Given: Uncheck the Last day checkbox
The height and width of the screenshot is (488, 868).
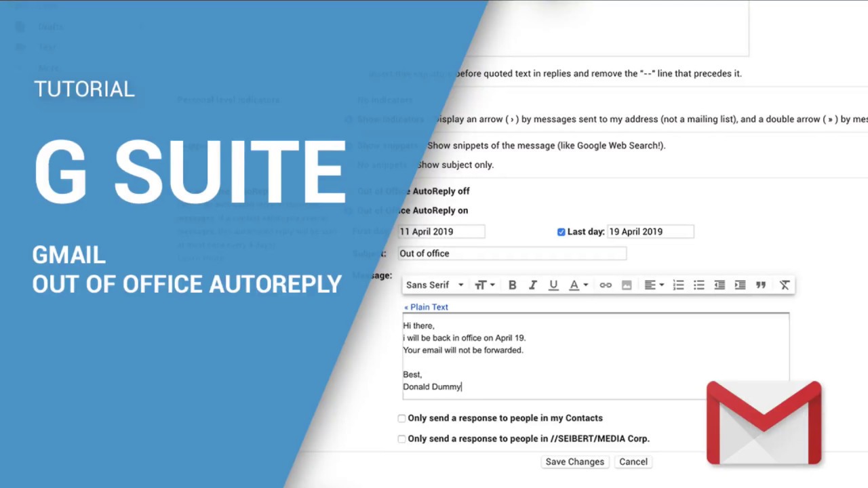Looking at the screenshot, I should 561,232.
